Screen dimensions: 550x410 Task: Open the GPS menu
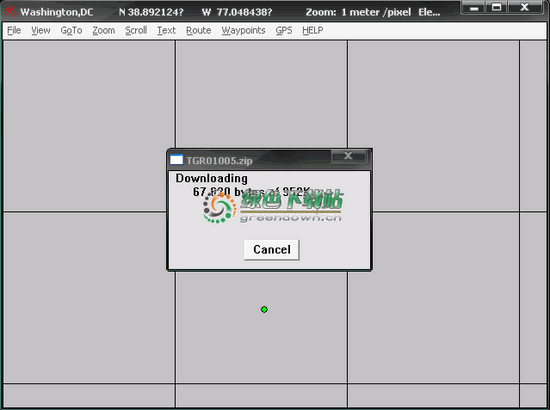point(284,31)
